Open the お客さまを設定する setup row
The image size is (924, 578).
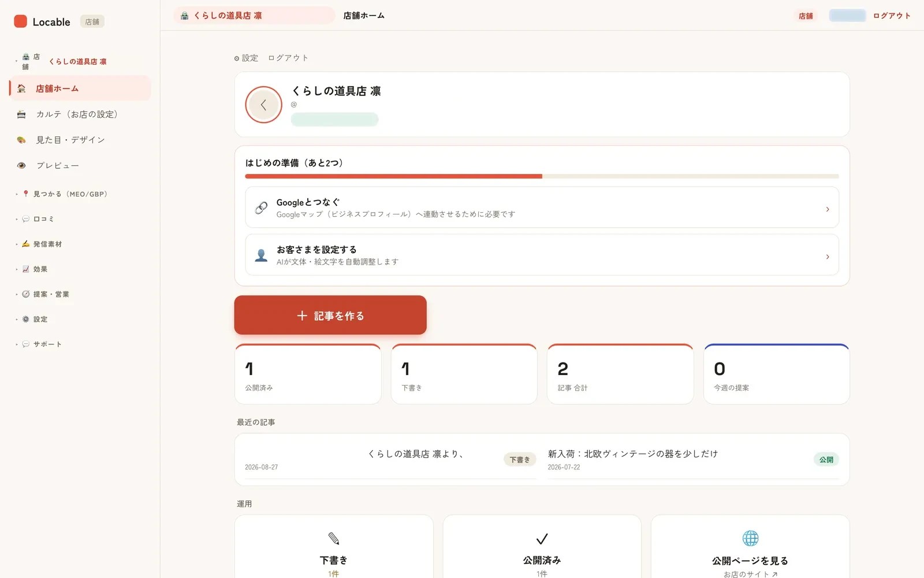542,255
